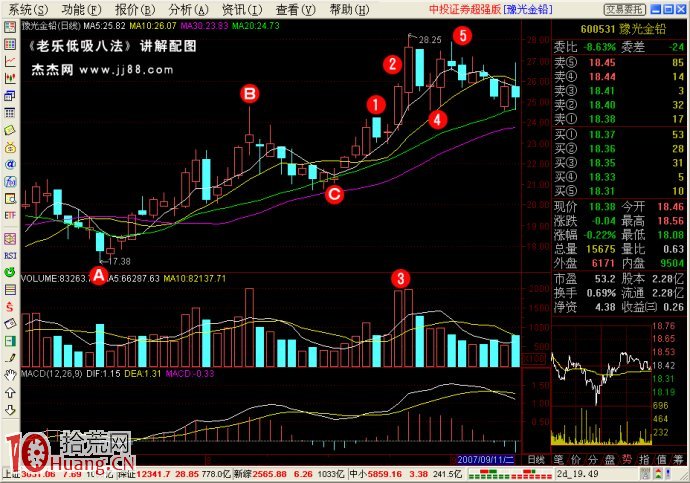Click the 卖⑤ price 18.45
The height and width of the screenshot is (483, 690).
(602, 62)
